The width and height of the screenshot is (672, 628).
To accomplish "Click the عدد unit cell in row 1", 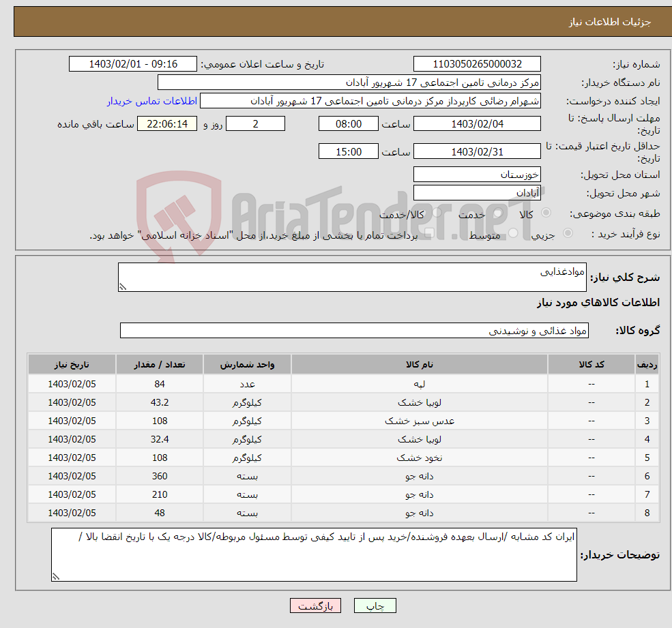I will 247,384.
